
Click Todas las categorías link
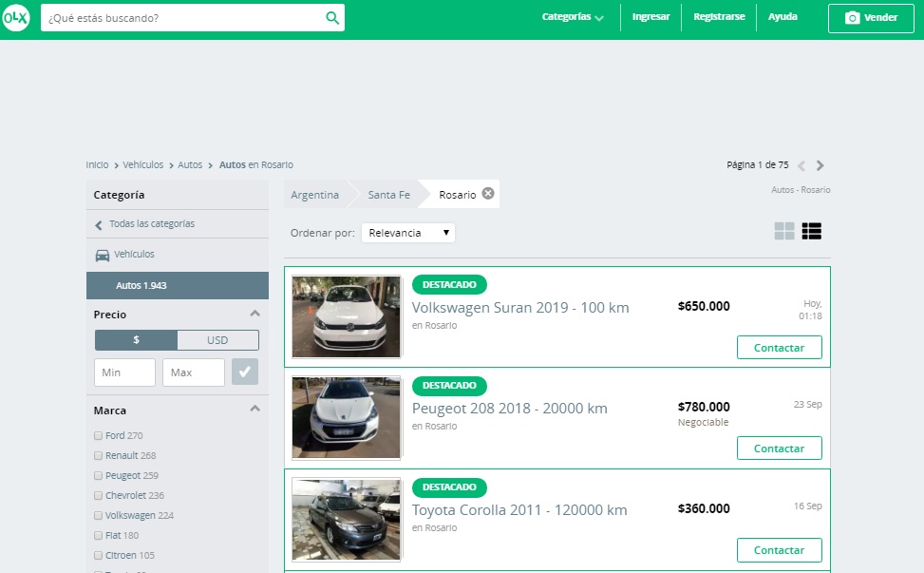[151, 224]
